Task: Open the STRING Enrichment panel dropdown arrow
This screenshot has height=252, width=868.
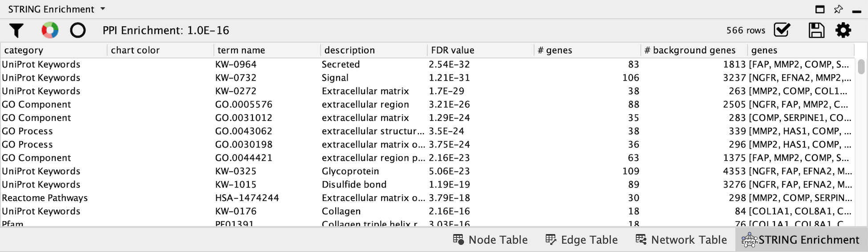Action: [x=103, y=9]
